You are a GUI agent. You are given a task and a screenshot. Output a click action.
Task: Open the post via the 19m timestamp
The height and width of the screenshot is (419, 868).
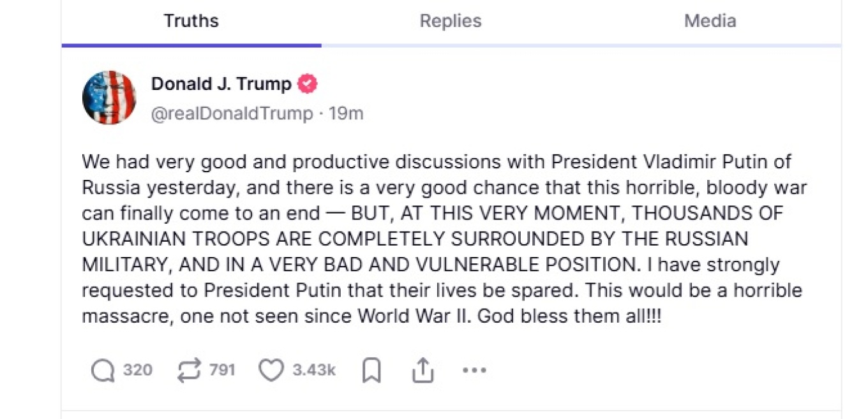(346, 114)
